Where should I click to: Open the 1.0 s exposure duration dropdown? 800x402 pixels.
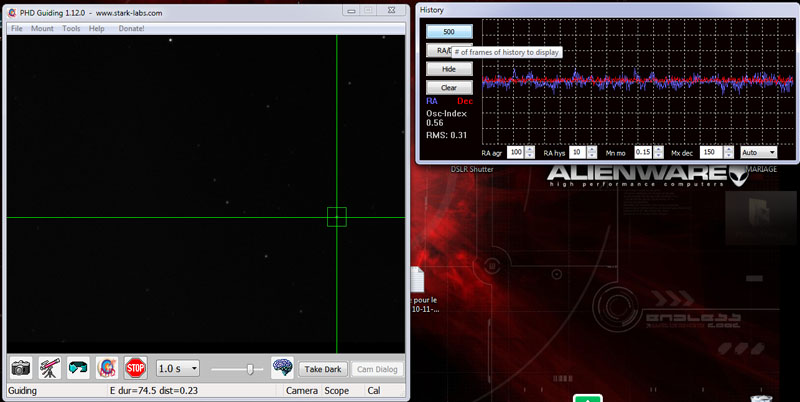pos(178,368)
